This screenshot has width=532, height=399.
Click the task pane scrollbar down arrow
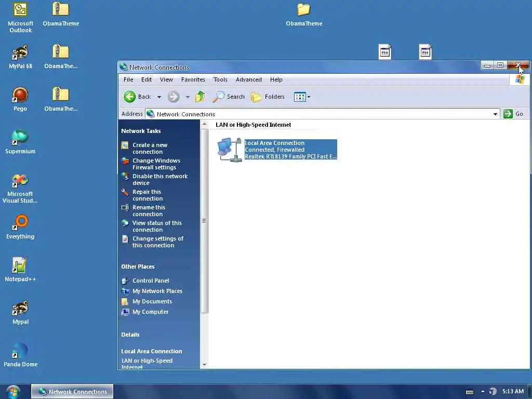click(x=204, y=365)
